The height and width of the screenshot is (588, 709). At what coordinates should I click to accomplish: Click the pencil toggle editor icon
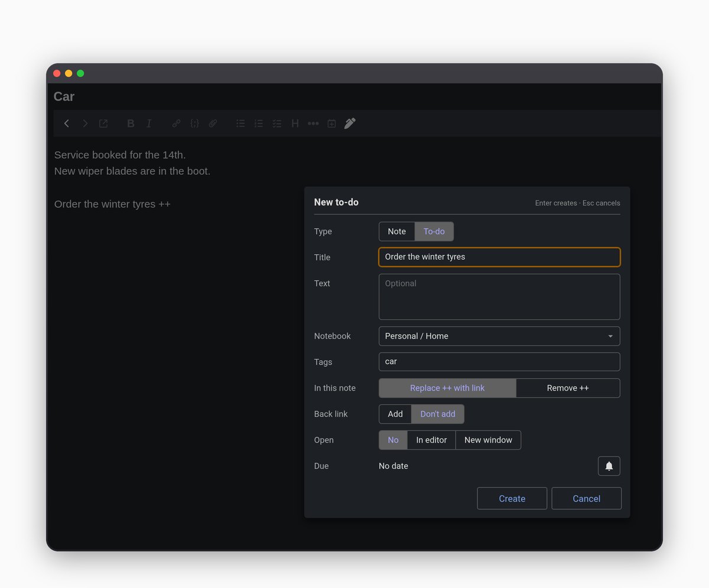[350, 124]
